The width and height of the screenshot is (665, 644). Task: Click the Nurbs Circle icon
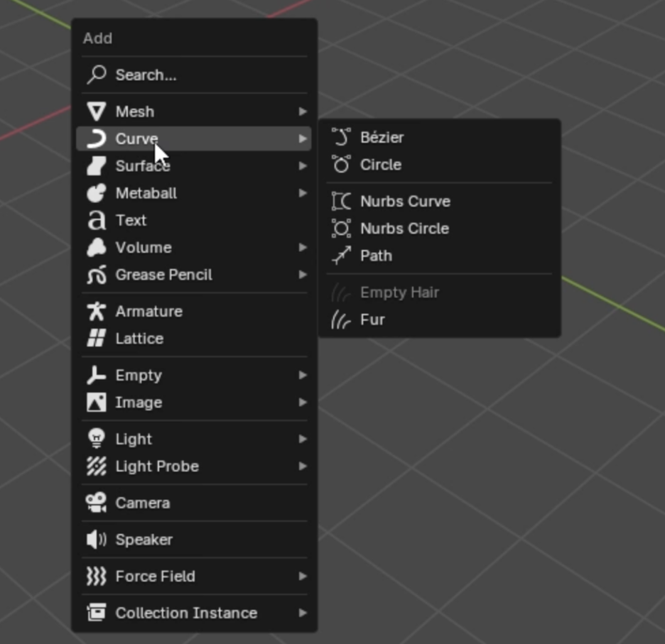pyautogui.click(x=342, y=229)
